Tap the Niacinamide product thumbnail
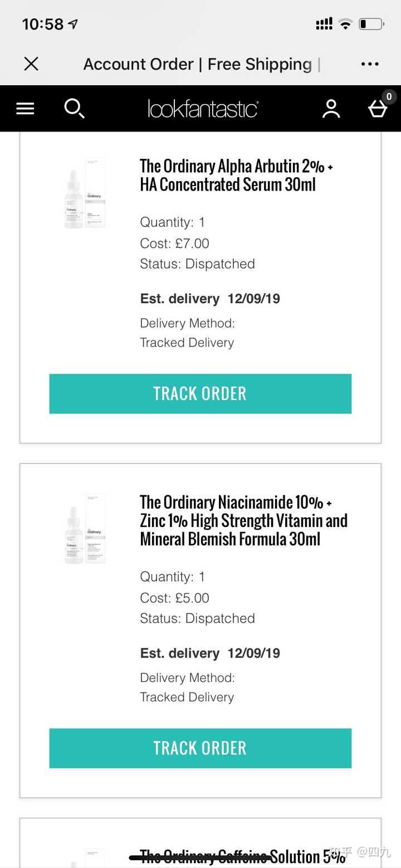This screenshot has height=868, width=401. 85,528
